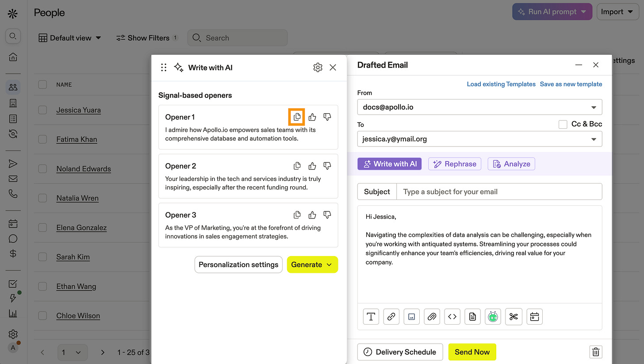Image resolution: width=644 pixels, height=364 pixels.
Task: Check the Noland Edwards row checkbox
Action: 42,169
